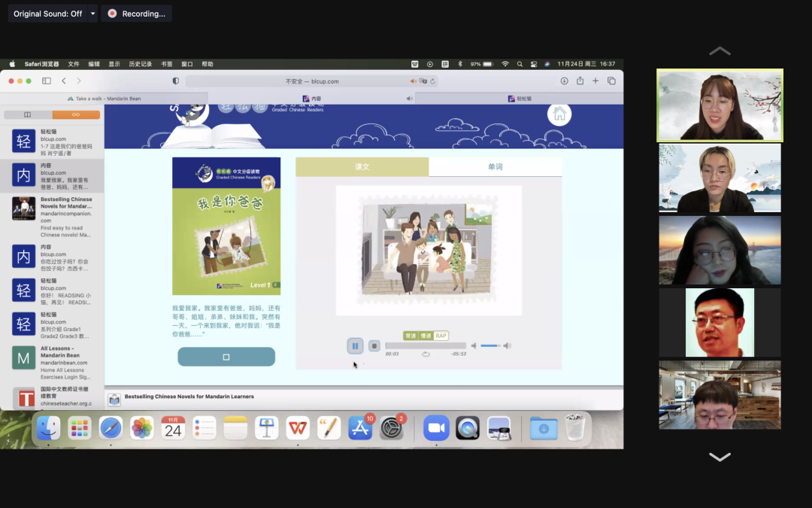Mute audio with the low-volume speaker icon
Viewport: 812px width, 508px height.
(x=474, y=345)
